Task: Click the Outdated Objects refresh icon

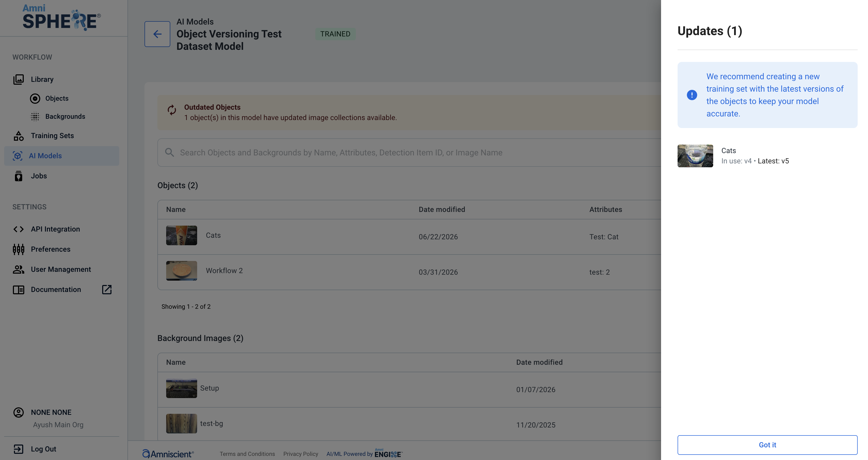Action: coord(172,110)
